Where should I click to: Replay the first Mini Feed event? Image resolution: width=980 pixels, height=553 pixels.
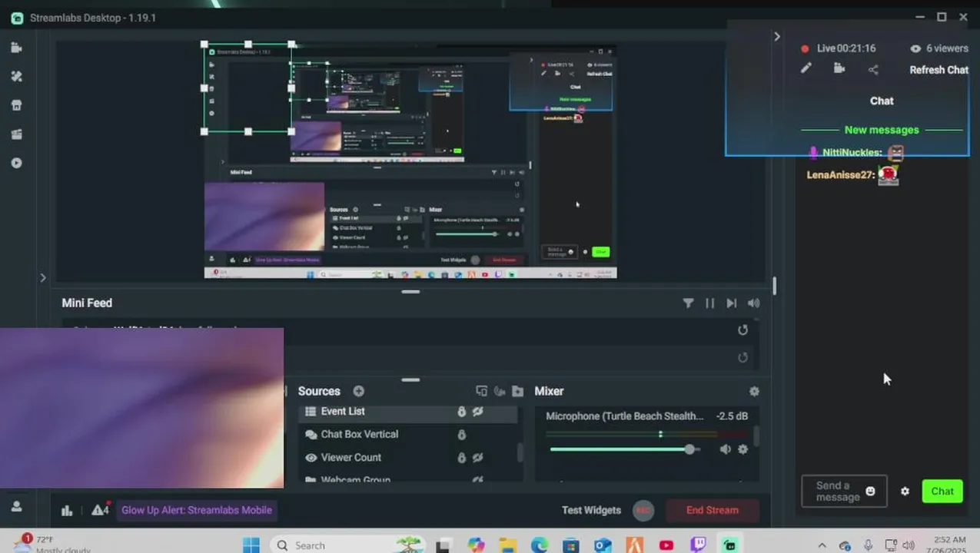coord(742,330)
